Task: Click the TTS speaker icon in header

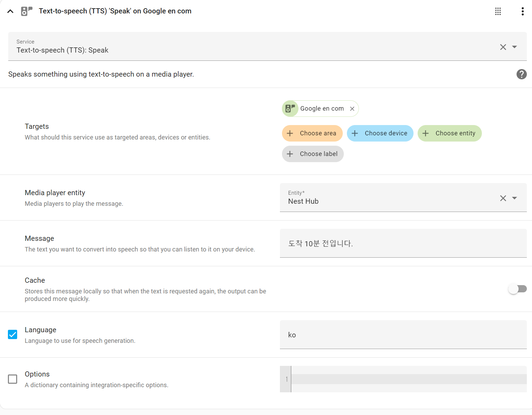Action: click(26, 11)
